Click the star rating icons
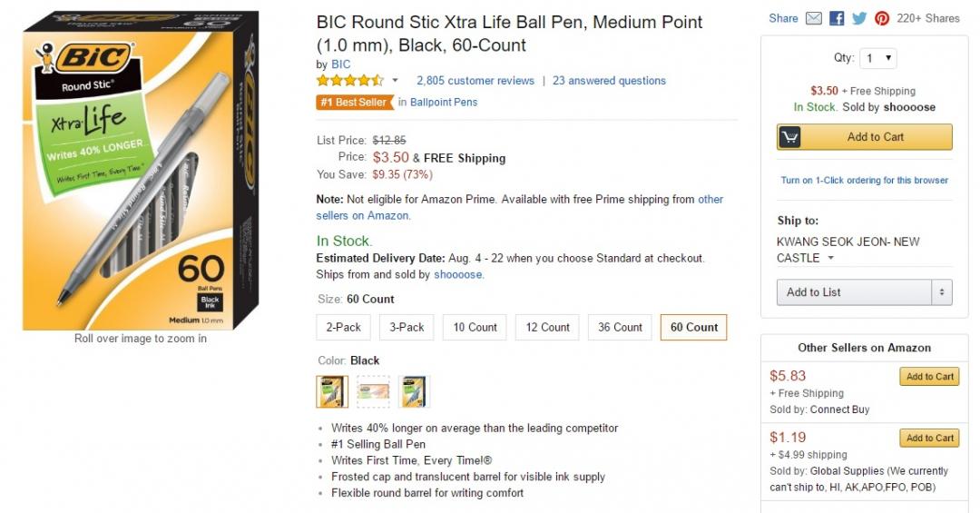The image size is (980, 513). coord(350,81)
